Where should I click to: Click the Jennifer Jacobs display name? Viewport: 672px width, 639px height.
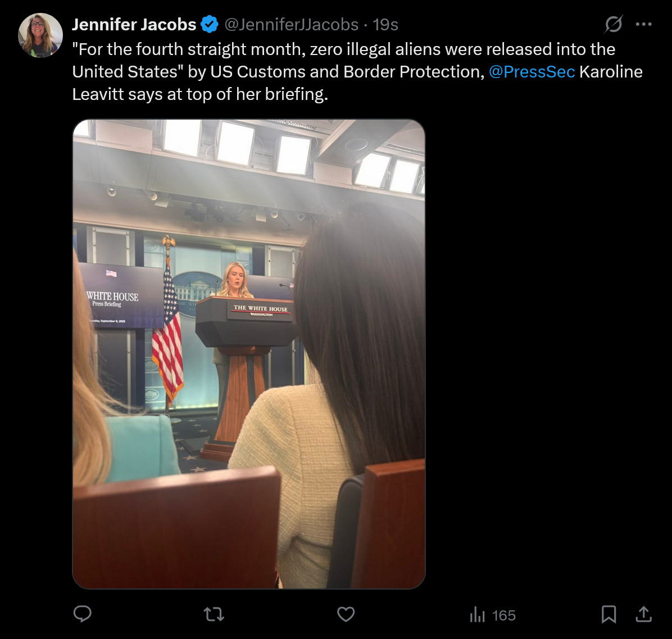click(134, 25)
